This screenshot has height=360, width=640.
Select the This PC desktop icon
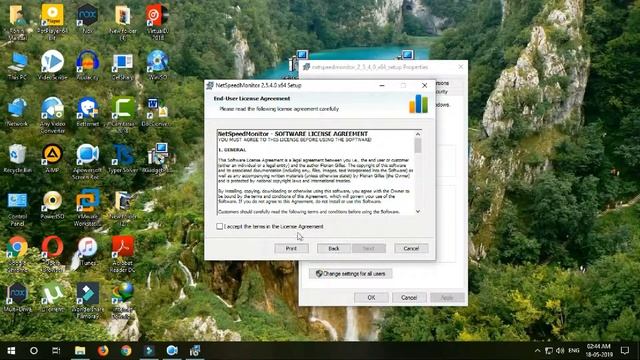tap(17, 65)
